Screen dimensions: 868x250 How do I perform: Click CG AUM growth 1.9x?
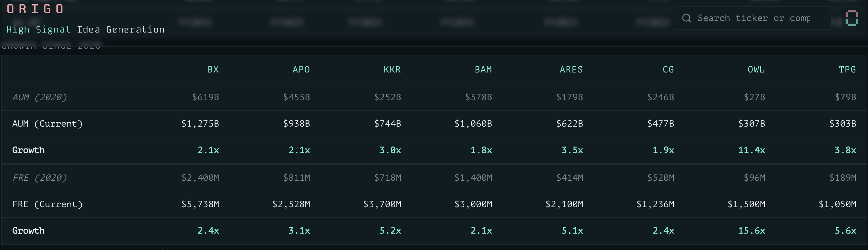[663, 150]
